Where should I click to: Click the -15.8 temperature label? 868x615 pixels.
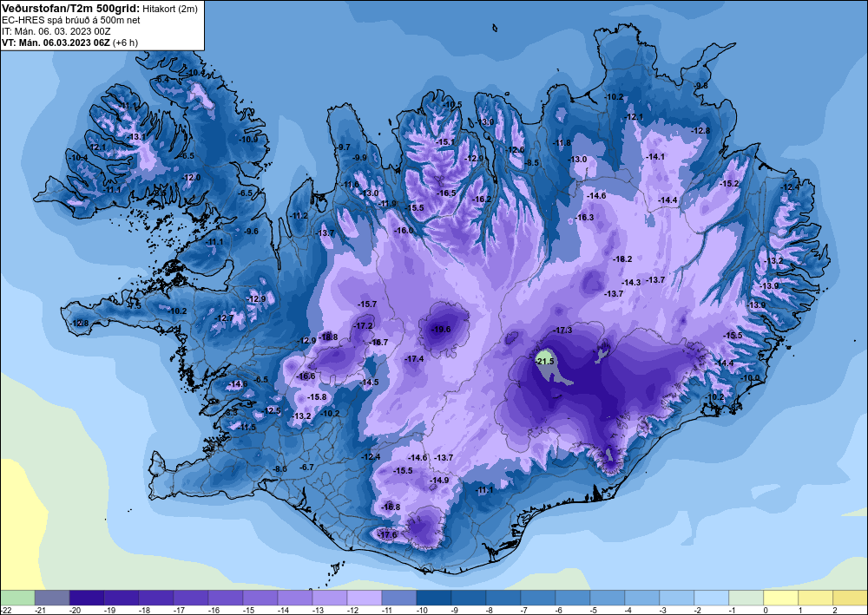point(317,397)
